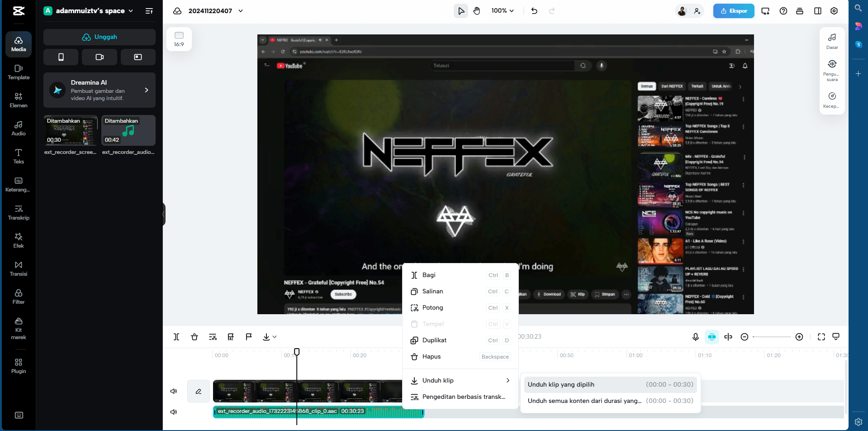Image resolution: width=868 pixels, height=431 pixels.
Task: Open the Transkrip panel
Action: (19, 212)
